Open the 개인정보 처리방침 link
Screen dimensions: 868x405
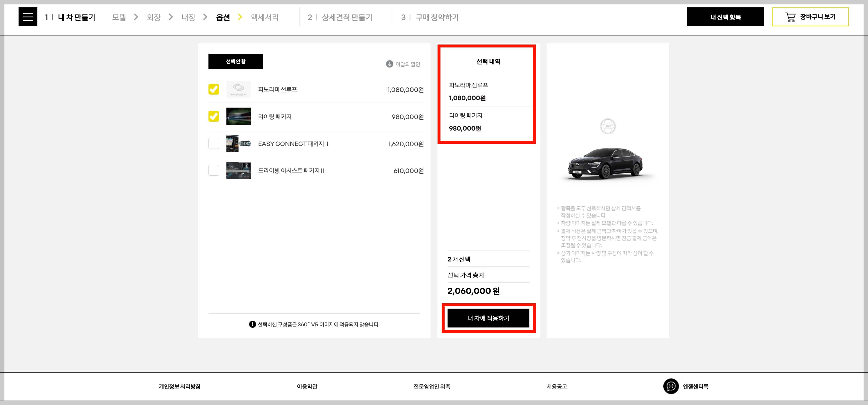pyautogui.click(x=180, y=386)
